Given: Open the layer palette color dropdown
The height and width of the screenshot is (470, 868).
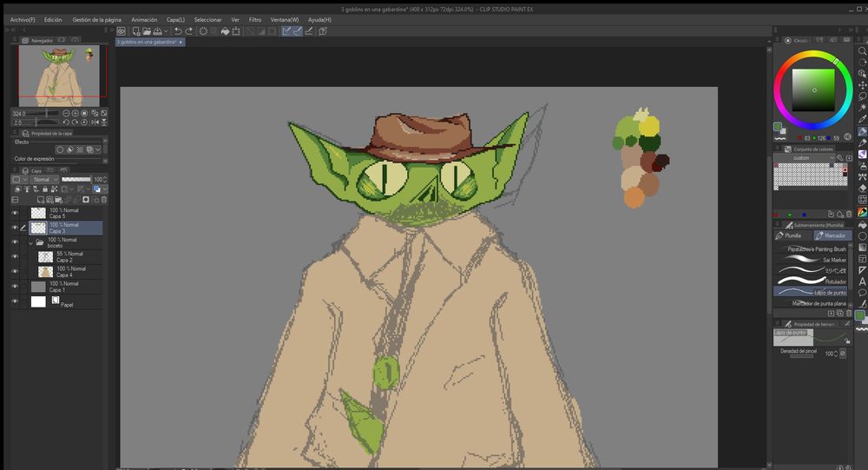Looking at the screenshot, I should click(x=20, y=180).
